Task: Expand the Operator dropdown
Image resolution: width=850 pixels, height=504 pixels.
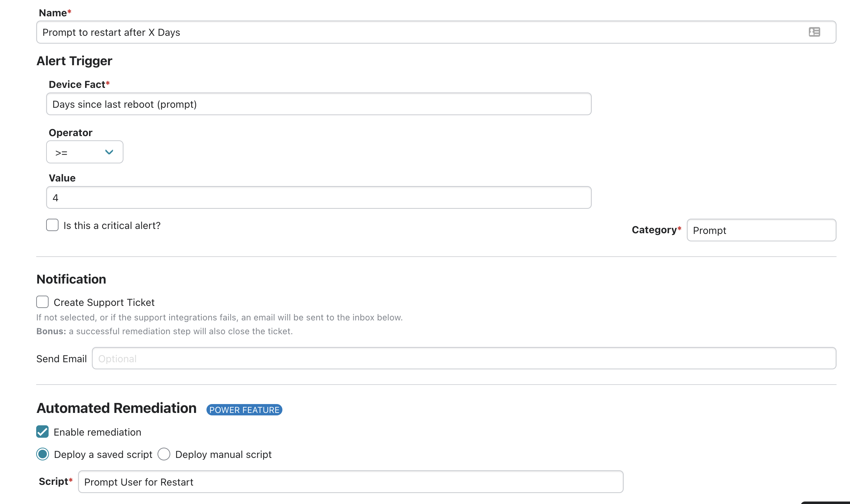Action: pyautogui.click(x=84, y=152)
